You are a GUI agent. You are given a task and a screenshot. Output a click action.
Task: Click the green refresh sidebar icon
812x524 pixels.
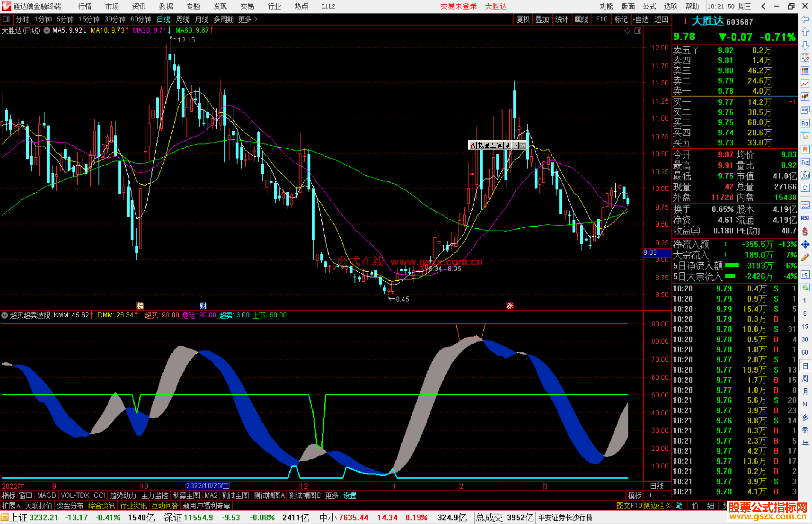point(805,288)
